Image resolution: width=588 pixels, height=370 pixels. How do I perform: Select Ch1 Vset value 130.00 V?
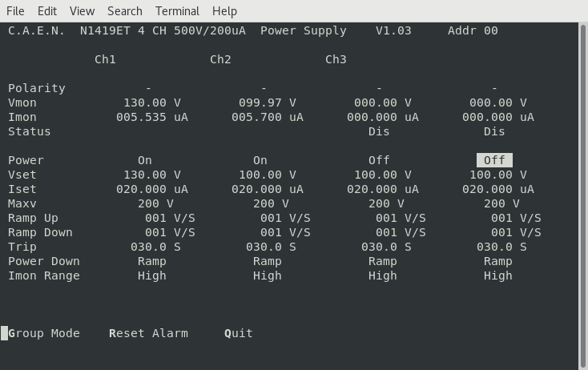[x=152, y=175]
